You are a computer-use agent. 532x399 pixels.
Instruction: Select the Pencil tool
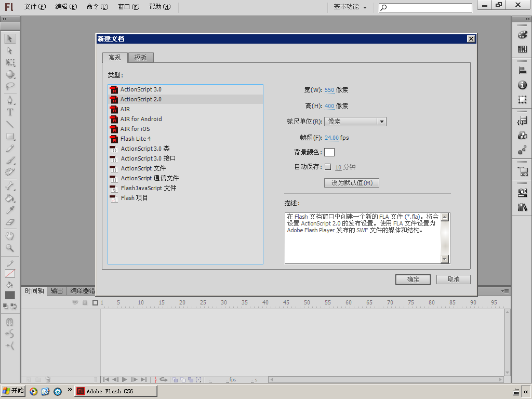[x=10, y=148]
